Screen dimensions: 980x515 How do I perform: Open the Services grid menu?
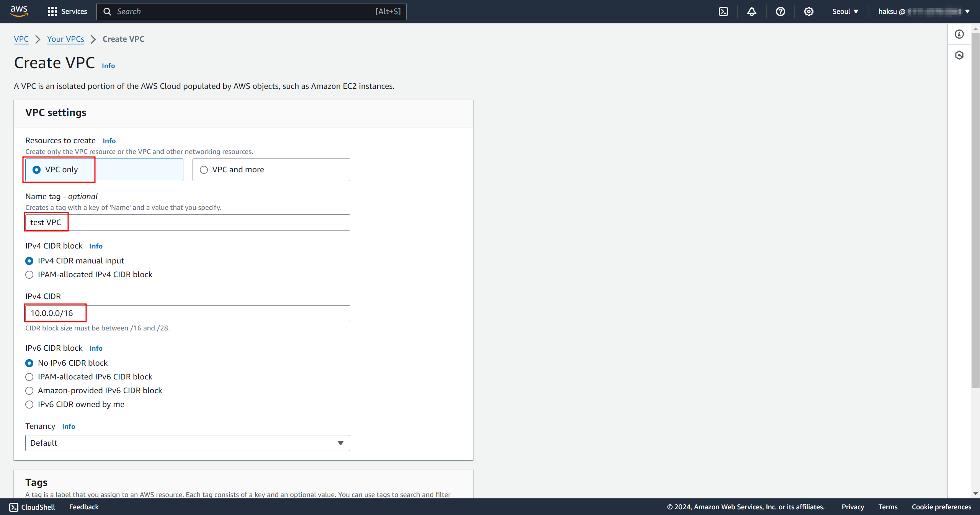coord(67,11)
